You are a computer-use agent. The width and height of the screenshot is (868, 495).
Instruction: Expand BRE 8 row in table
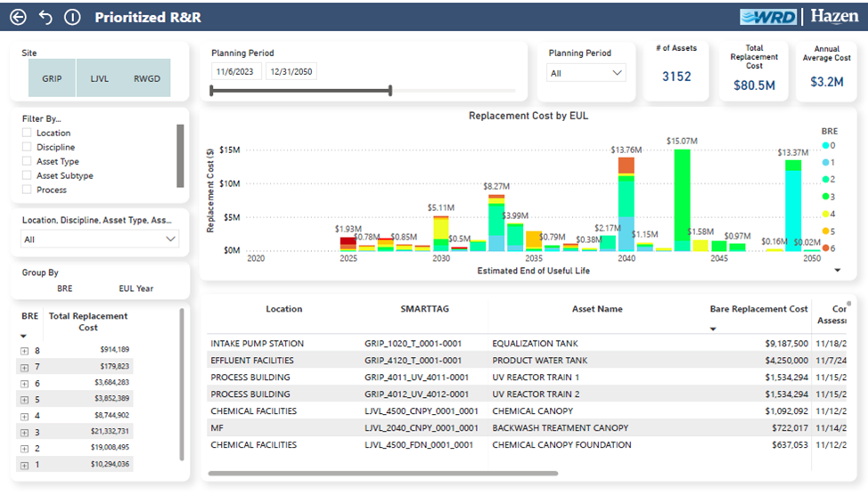click(x=25, y=350)
